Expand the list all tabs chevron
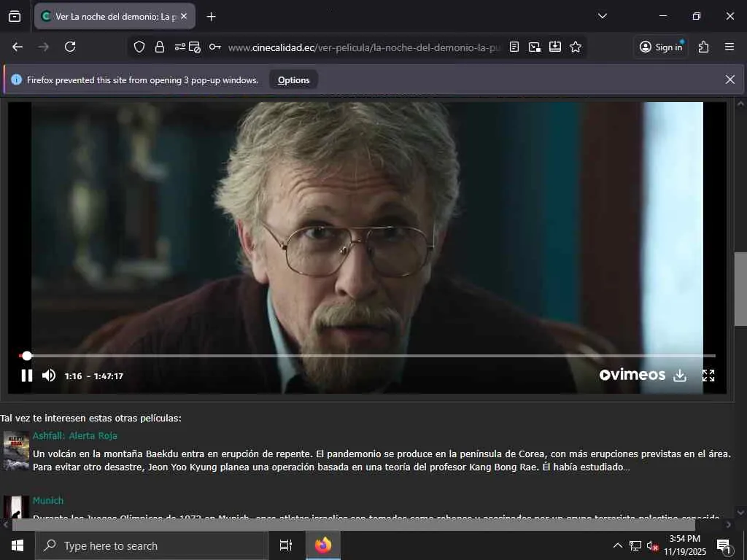747x560 pixels. coord(602,16)
